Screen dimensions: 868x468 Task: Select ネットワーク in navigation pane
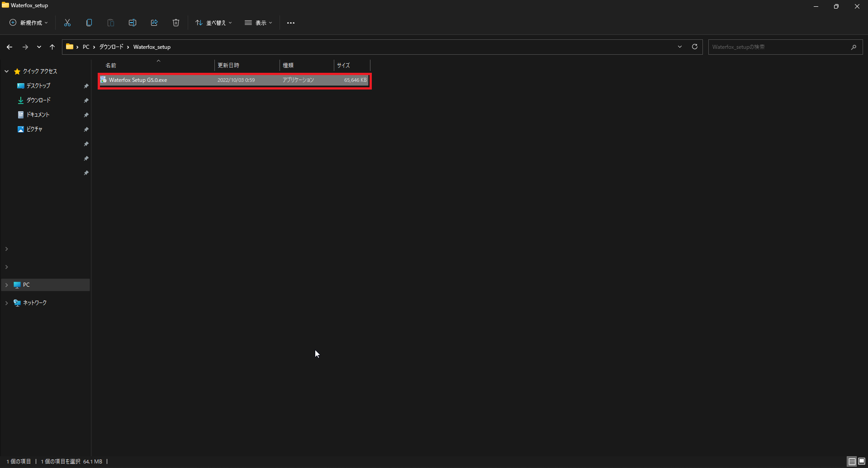tap(35, 303)
